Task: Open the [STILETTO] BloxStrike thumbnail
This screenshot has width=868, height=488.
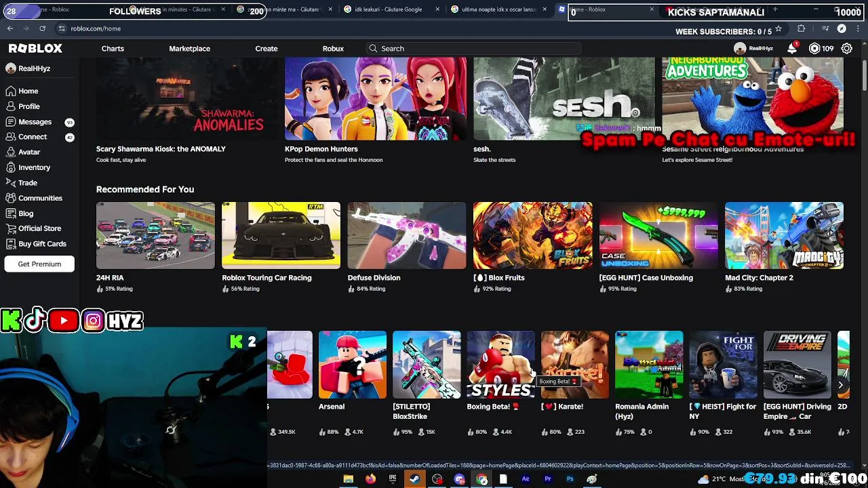Action: 427,365
